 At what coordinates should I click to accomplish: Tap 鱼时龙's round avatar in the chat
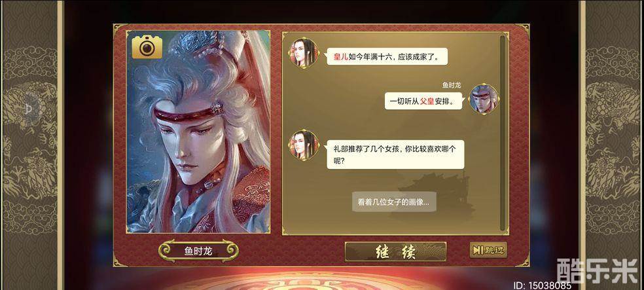(484, 99)
